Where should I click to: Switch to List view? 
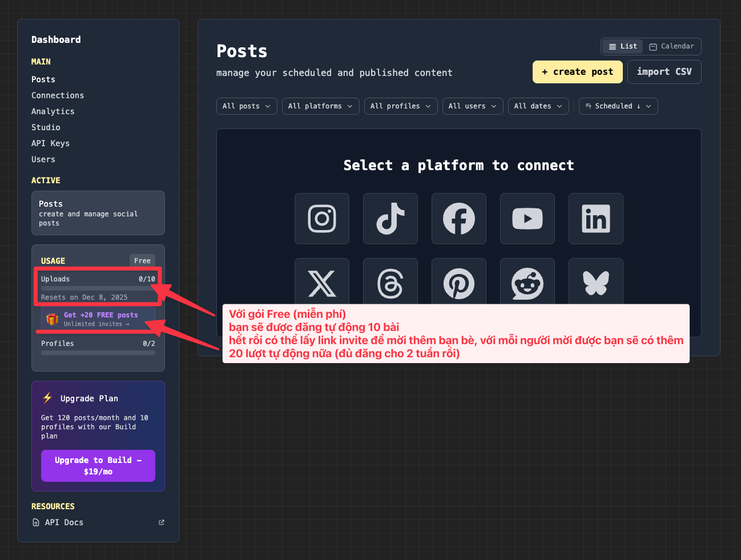click(623, 46)
